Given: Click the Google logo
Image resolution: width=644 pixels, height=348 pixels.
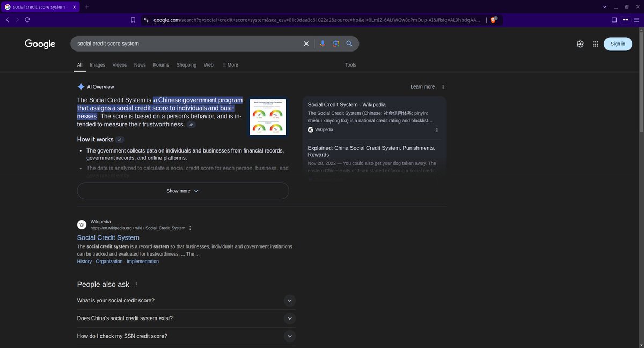Looking at the screenshot, I should tap(40, 44).
